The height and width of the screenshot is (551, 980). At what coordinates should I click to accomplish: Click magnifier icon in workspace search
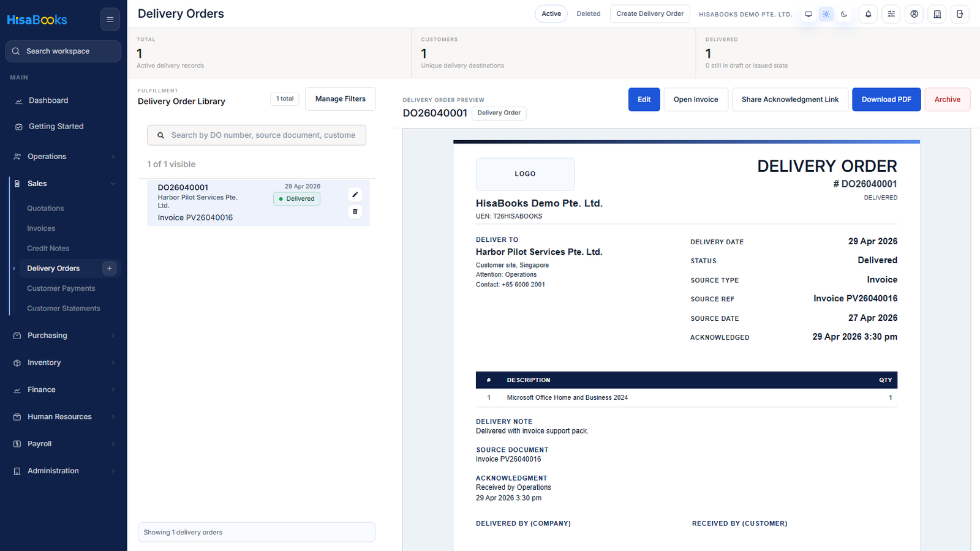click(x=16, y=51)
